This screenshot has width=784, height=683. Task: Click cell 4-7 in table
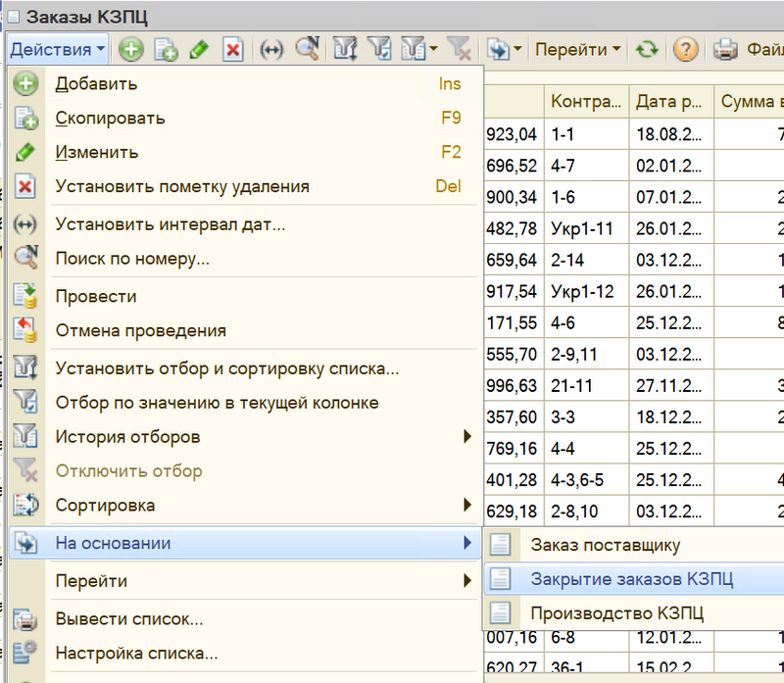586,166
